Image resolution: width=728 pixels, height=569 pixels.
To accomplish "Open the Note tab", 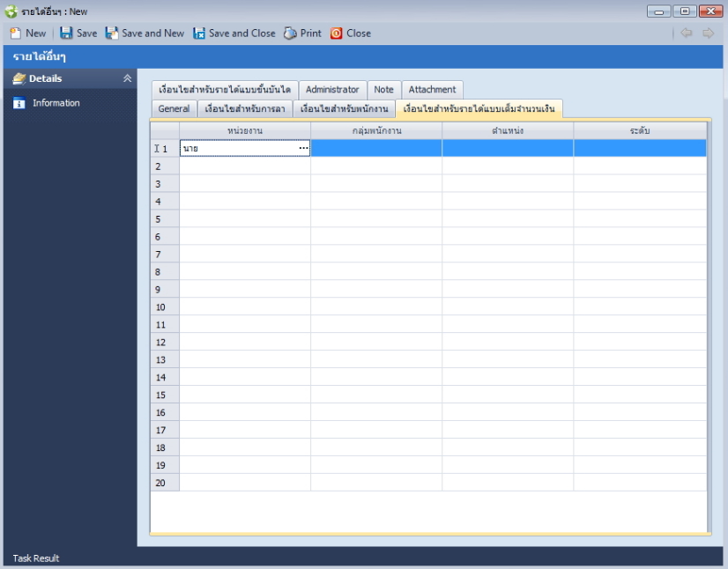I will pos(384,90).
